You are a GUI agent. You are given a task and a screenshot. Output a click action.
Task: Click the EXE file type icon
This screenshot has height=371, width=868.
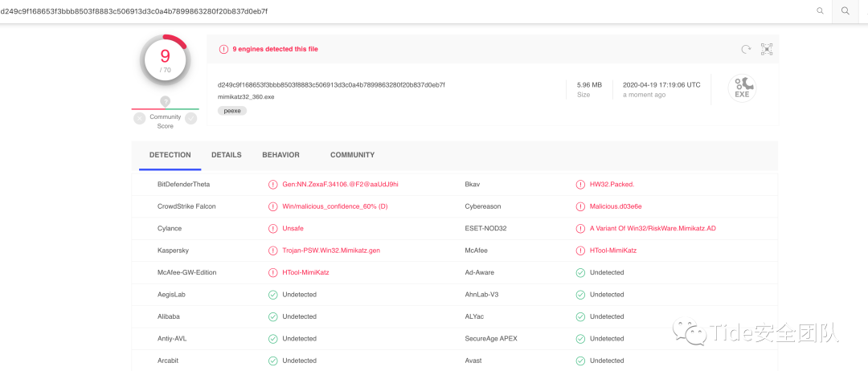pyautogui.click(x=742, y=88)
